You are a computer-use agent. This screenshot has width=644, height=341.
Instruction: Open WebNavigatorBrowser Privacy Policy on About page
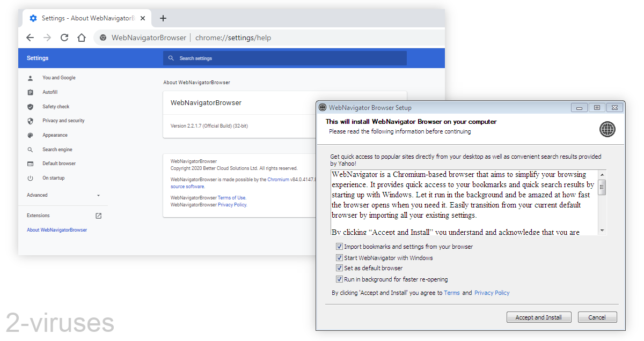click(x=232, y=205)
